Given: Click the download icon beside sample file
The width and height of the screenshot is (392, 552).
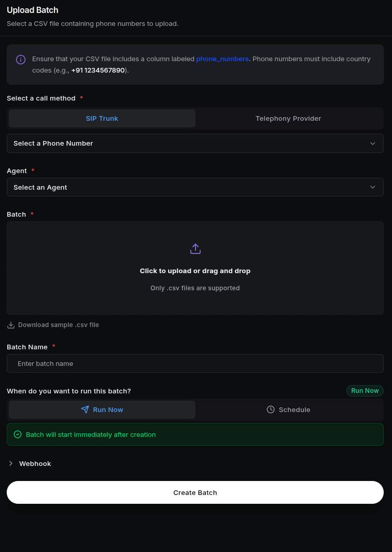Looking at the screenshot, I should pyautogui.click(x=11, y=325).
